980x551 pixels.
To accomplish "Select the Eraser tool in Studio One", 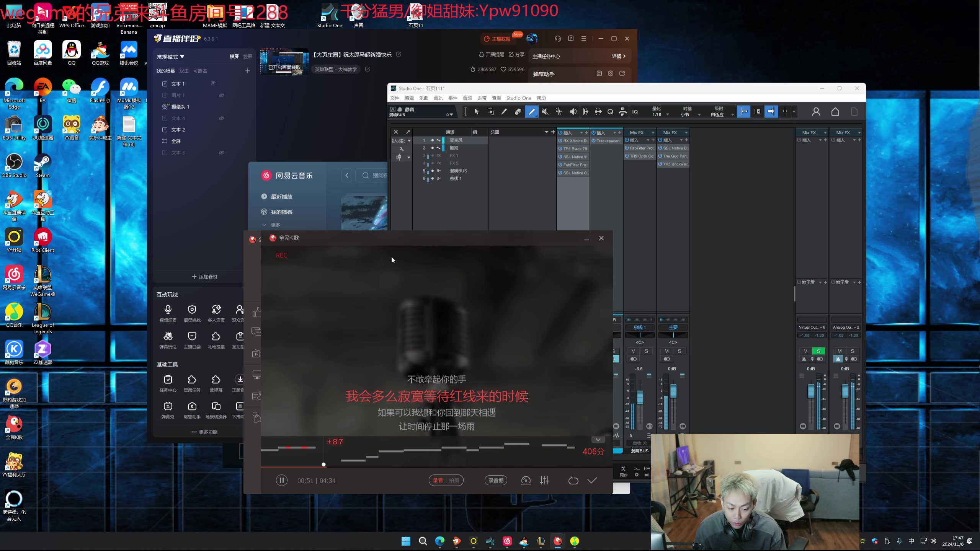I will (518, 111).
